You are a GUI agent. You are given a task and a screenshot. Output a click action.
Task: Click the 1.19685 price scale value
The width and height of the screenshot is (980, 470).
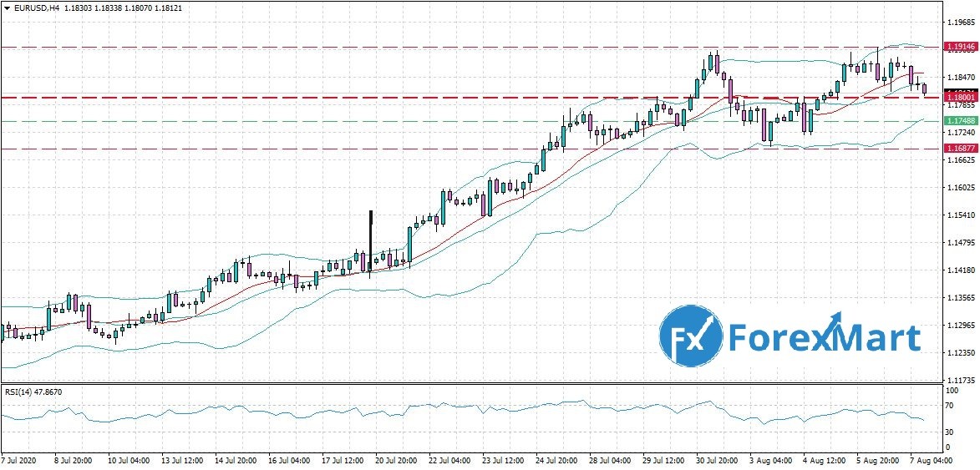958,23
